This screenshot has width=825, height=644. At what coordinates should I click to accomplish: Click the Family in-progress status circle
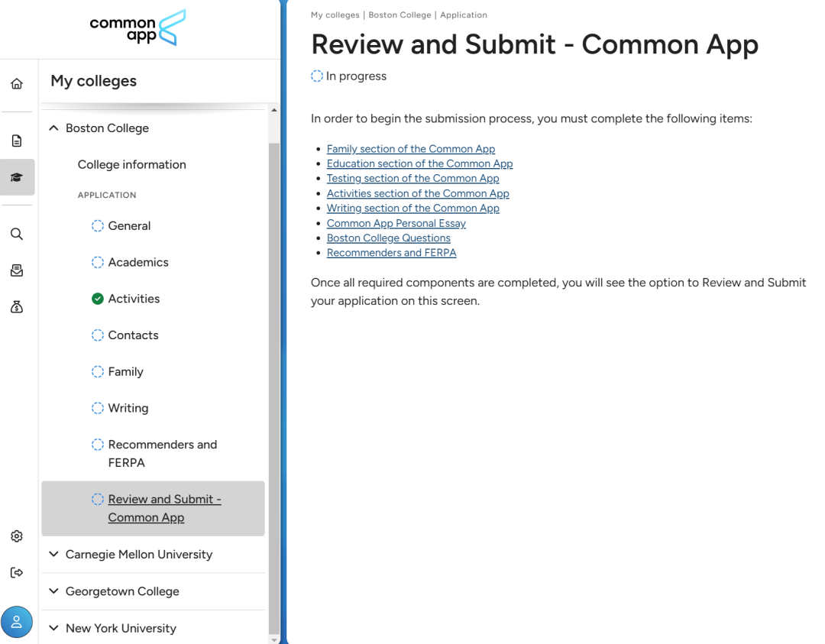98,371
